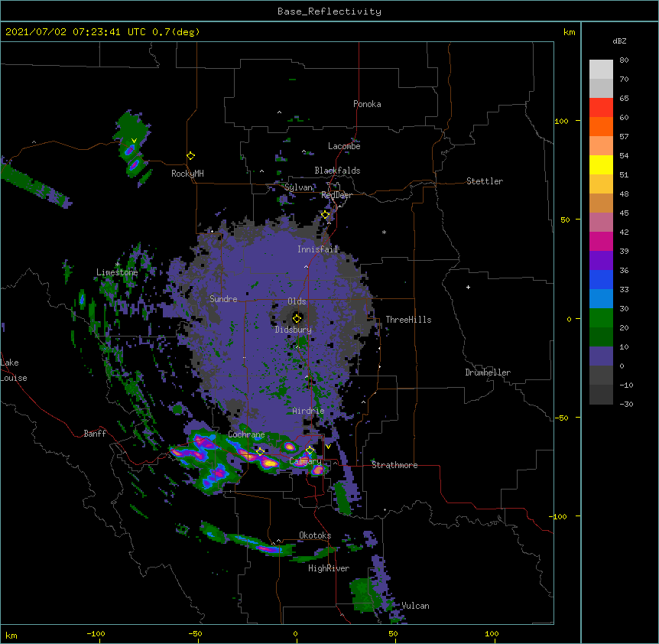Viewport: 659px width, 644px height.
Task: Select the Didsbury city label
Action: click(294, 330)
